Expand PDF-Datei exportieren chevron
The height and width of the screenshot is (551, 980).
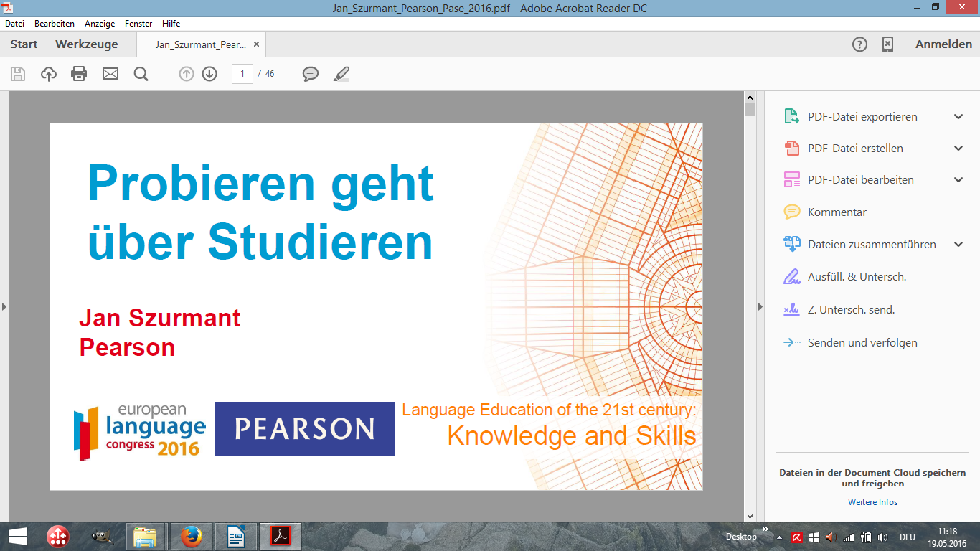click(958, 117)
